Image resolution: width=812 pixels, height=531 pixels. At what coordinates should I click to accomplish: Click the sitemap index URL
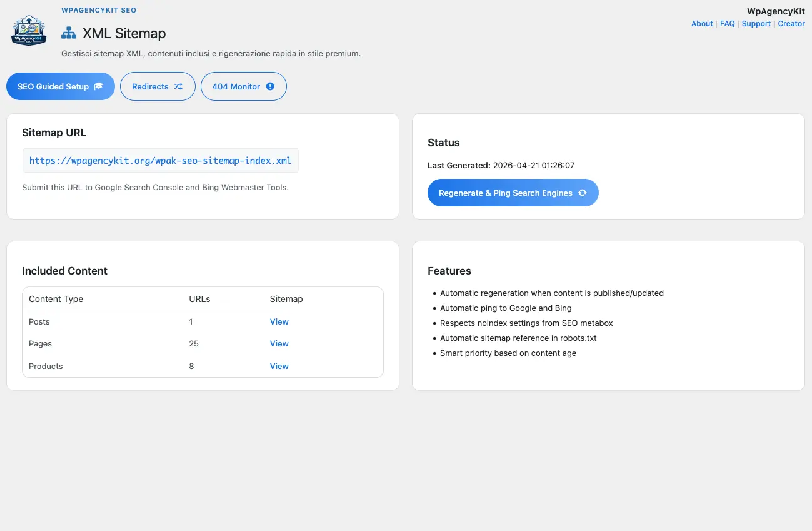[161, 161]
